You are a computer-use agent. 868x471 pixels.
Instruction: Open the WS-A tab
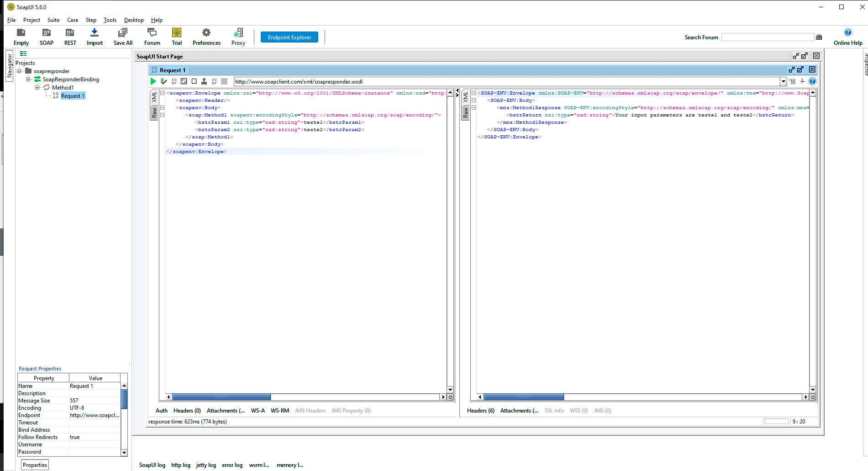[258, 411]
